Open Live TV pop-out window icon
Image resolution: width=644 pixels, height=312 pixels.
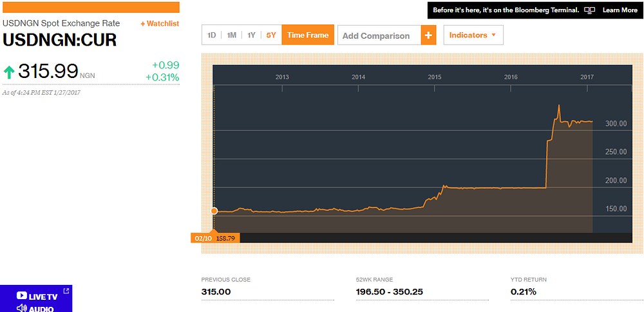click(x=66, y=291)
